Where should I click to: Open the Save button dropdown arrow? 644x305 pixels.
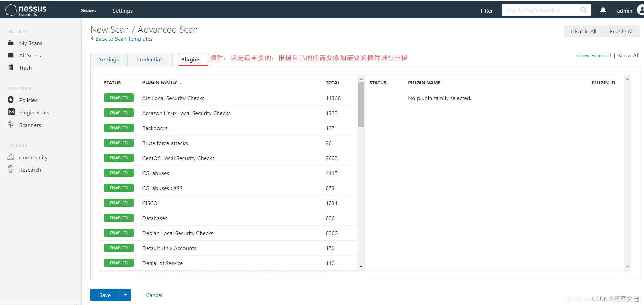point(126,295)
